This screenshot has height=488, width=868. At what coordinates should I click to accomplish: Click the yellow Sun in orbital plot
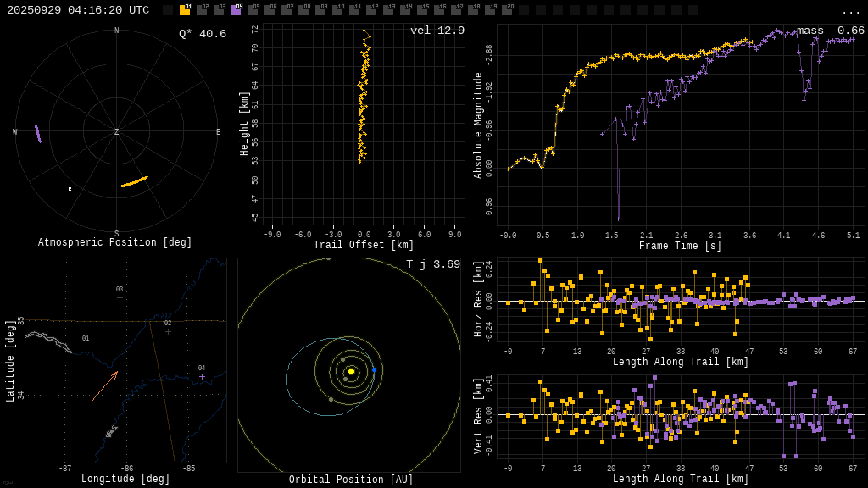(351, 371)
